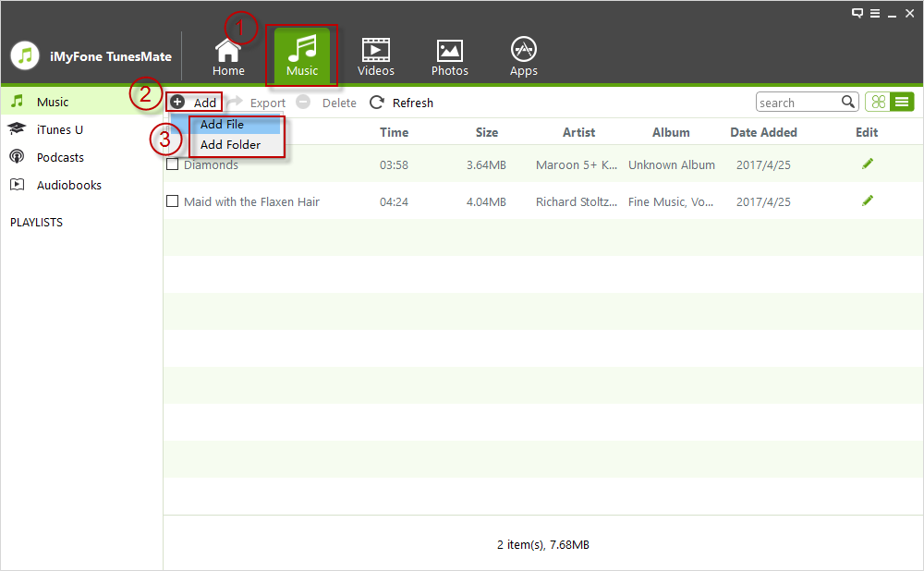Tick the Diamonds song checkbox
This screenshot has height=571, width=924.
point(172,164)
